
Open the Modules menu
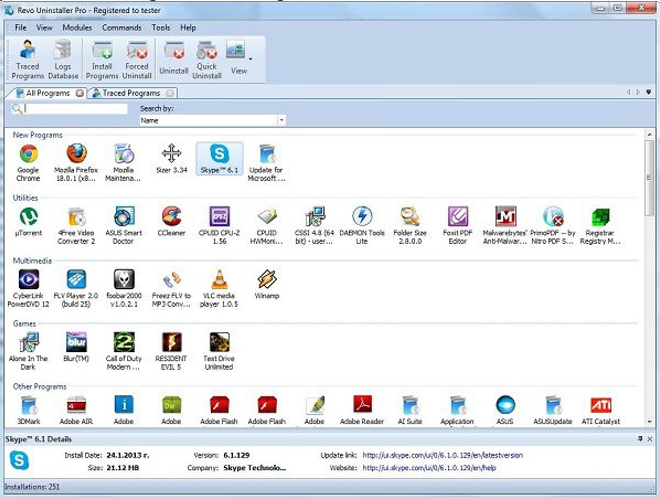77,28
